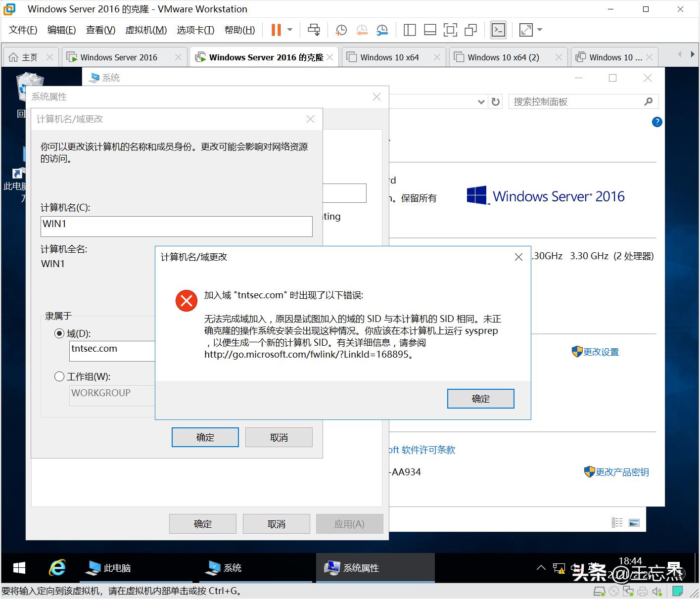Toggle the thumbnail bar view
Screen dimensions: 700x599
click(x=430, y=30)
